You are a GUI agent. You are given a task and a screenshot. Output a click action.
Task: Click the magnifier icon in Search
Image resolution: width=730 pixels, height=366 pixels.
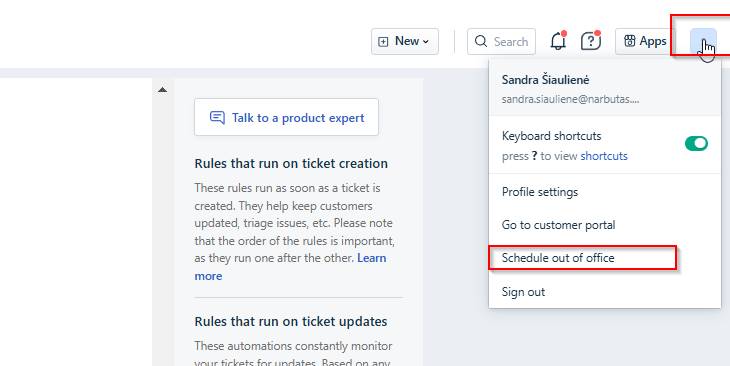481,41
